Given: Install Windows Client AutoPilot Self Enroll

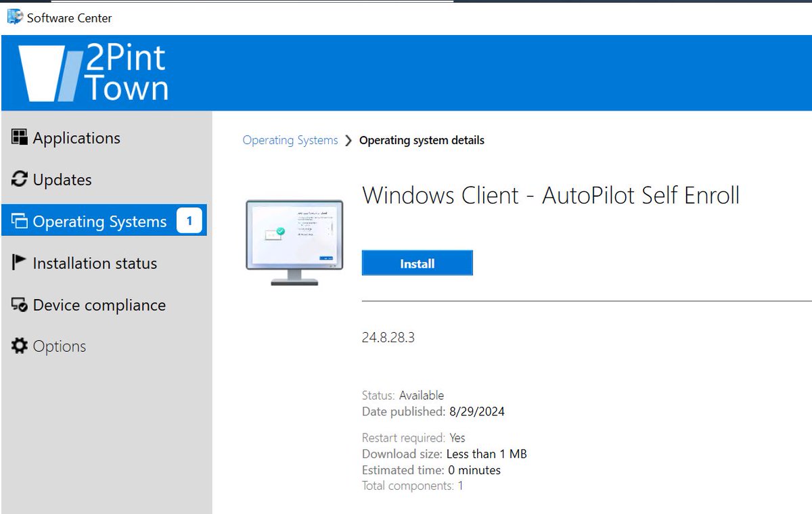Looking at the screenshot, I should pos(417,263).
